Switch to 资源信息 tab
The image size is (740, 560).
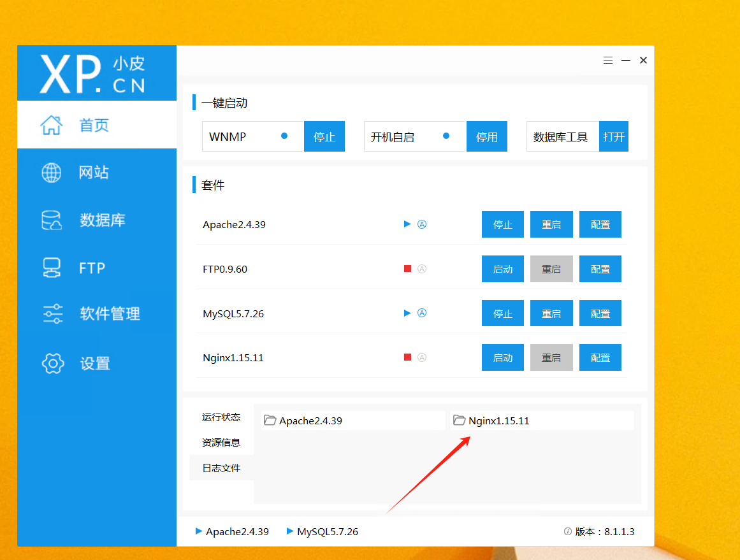click(x=221, y=442)
